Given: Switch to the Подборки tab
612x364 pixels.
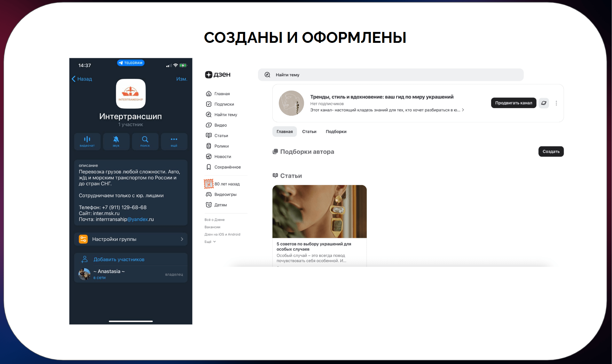Looking at the screenshot, I should pyautogui.click(x=336, y=132).
